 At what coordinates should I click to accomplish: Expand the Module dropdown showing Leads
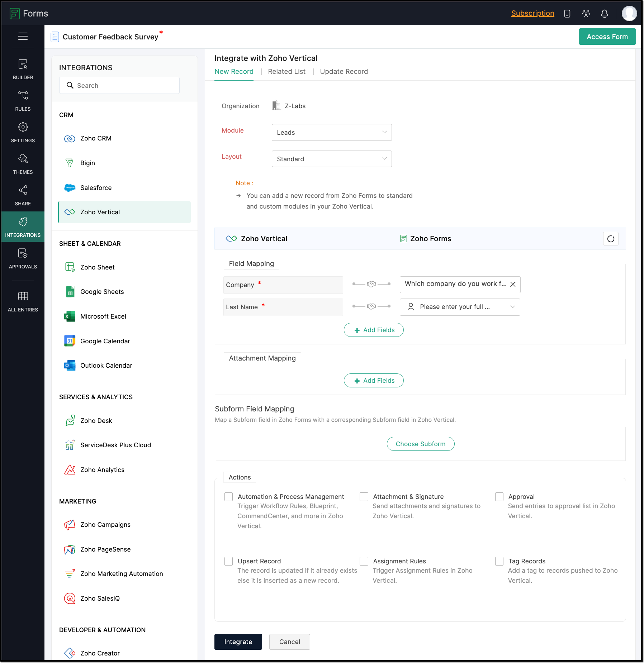pos(331,133)
